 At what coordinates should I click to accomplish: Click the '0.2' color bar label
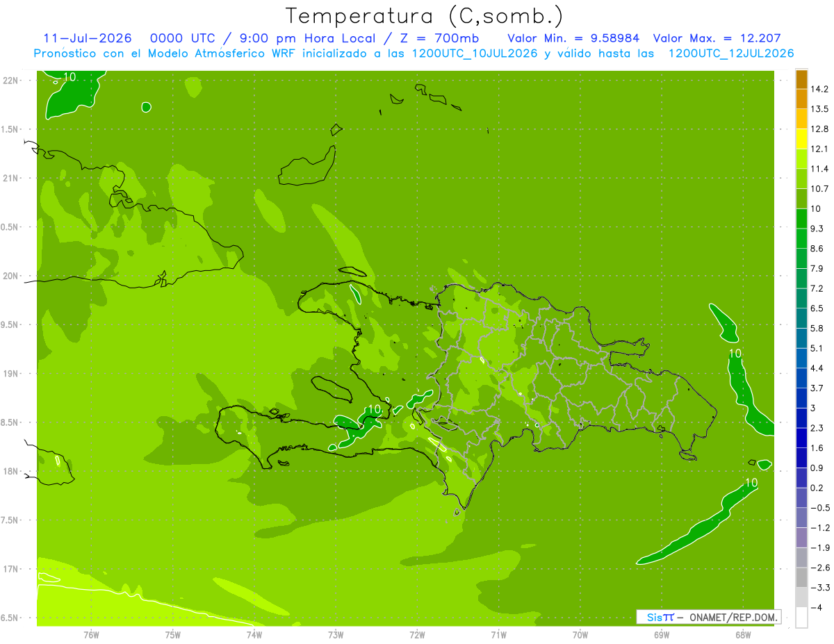817,488
